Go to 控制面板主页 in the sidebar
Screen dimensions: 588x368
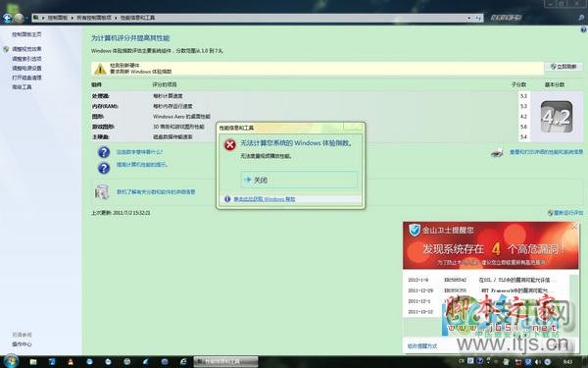pyautogui.click(x=26, y=34)
